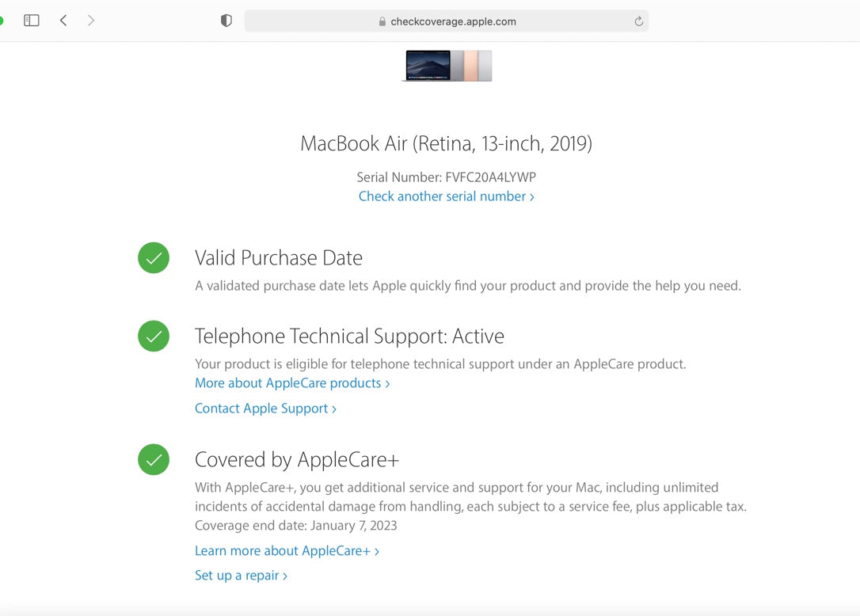860x616 pixels.
Task: Reload the coverage page
Action: click(638, 21)
